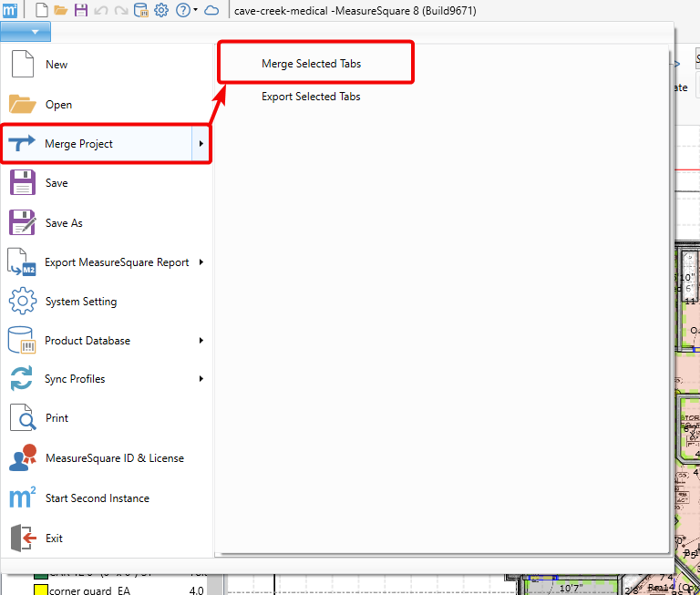Click the yellow corner guard color swatch
This screenshot has width=700, height=595.
[x=41, y=590]
